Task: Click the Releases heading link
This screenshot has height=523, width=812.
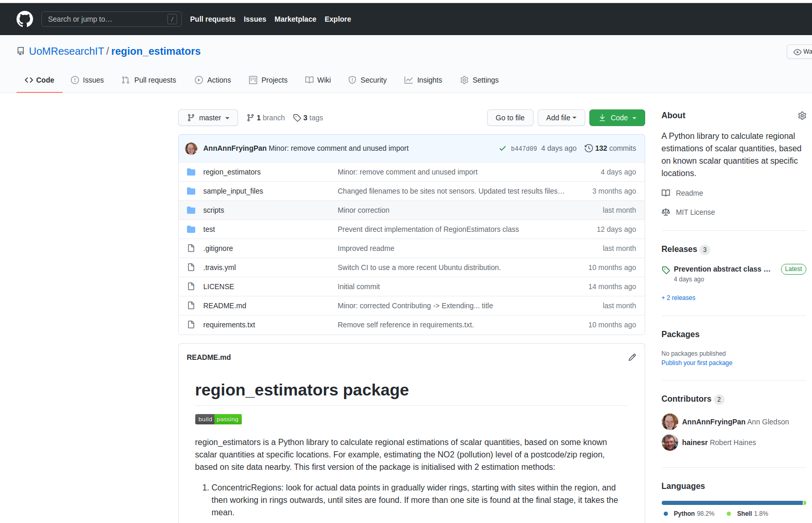Action: tap(679, 249)
